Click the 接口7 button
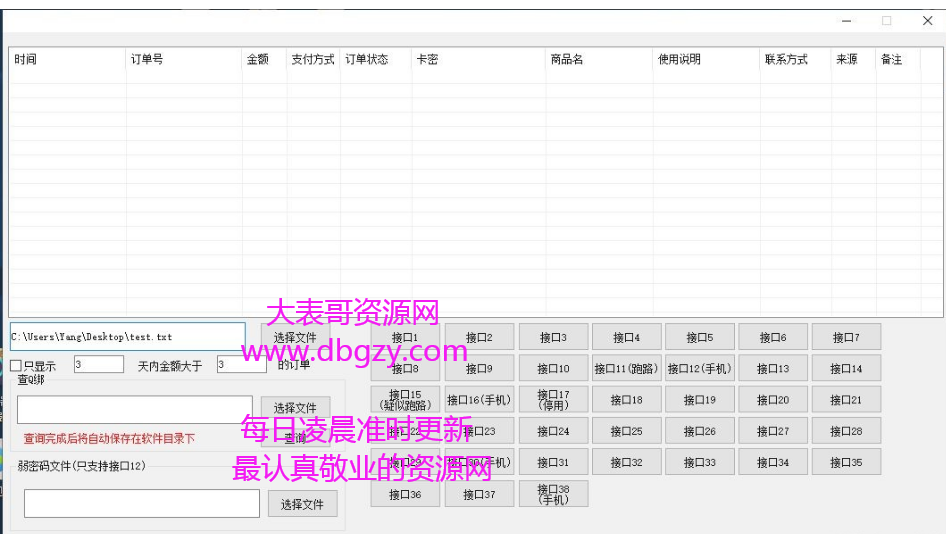This screenshot has height=534, width=946. click(x=846, y=338)
